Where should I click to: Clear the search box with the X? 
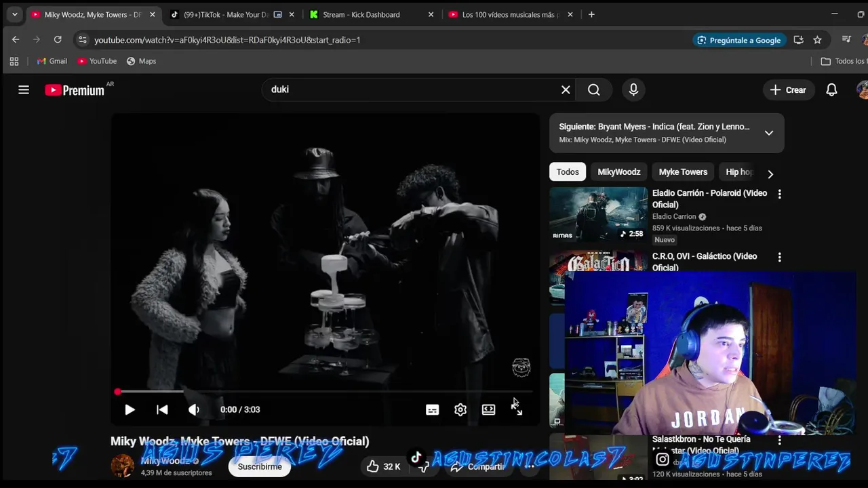point(566,89)
